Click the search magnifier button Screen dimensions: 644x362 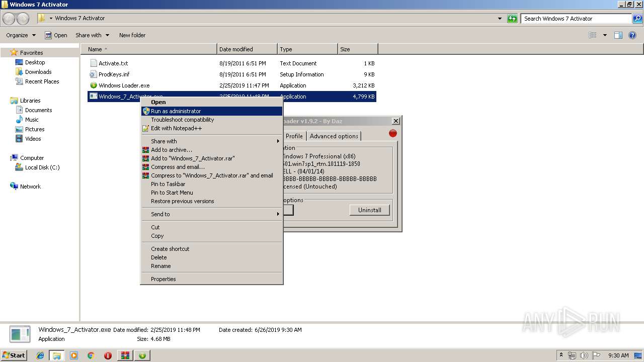[x=637, y=19]
